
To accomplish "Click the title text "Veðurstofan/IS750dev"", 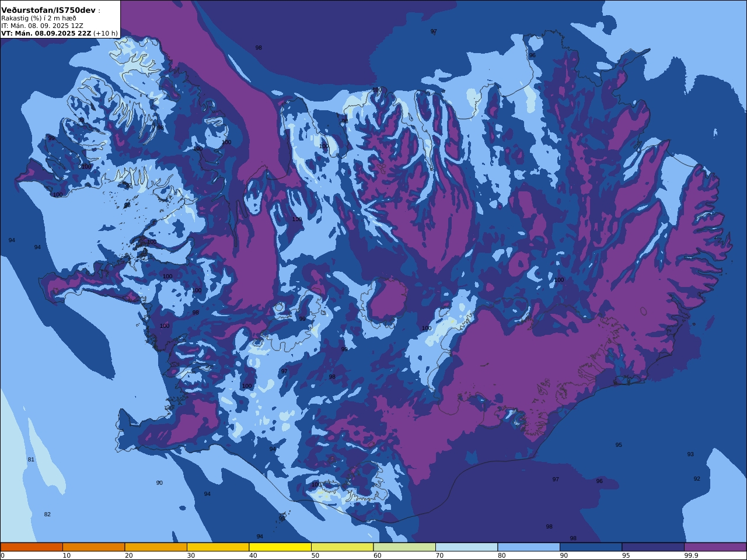I will coord(48,10).
